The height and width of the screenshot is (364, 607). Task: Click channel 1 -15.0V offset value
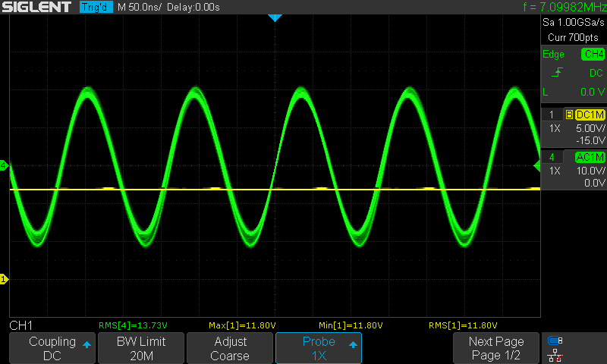tap(590, 140)
